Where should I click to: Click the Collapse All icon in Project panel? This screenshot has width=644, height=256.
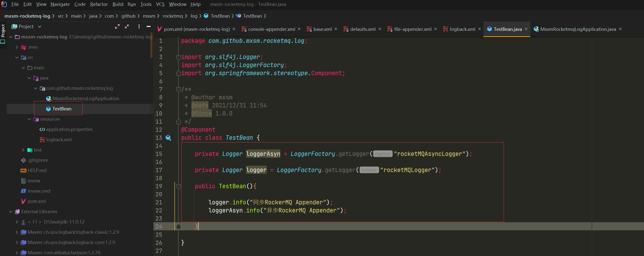[x=127, y=26]
